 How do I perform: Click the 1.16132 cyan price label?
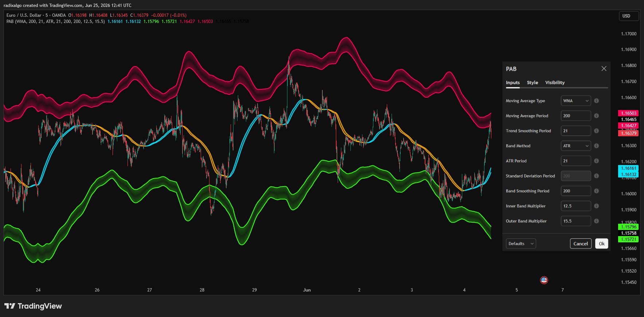click(628, 175)
